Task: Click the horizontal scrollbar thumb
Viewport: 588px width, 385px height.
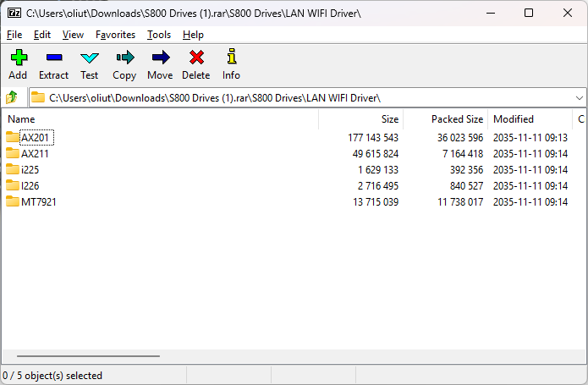Action: pyautogui.click(x=87, y=357)
